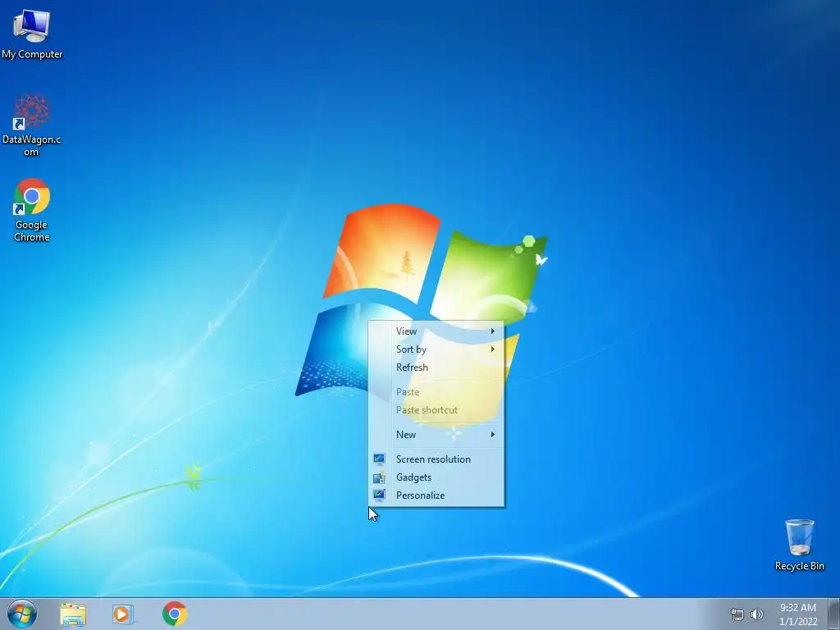The width and height of the screenshot is (840, 630).
Task: Expand the Sort by submenu
Action: [x=436, y=349]
